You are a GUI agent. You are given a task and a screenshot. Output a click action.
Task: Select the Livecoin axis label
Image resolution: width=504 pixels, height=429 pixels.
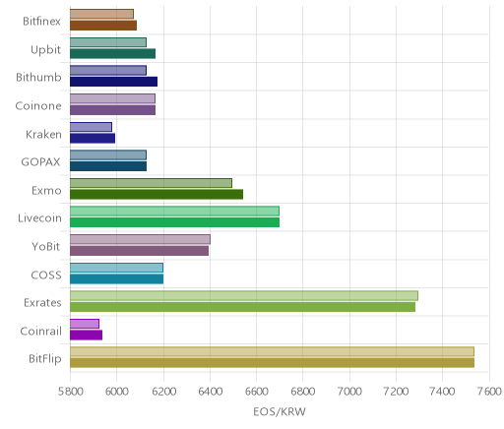click(x=39, y=218)
